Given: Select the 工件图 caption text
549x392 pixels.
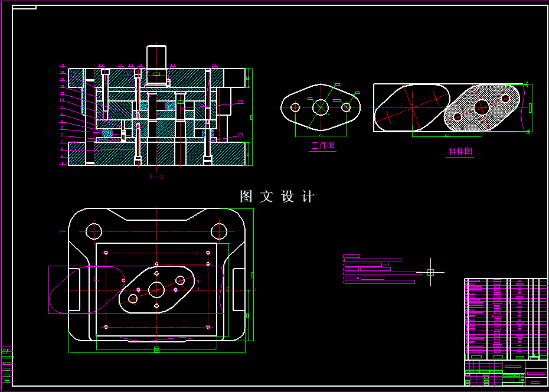Looking at the screenshot, I should [323, 145].
